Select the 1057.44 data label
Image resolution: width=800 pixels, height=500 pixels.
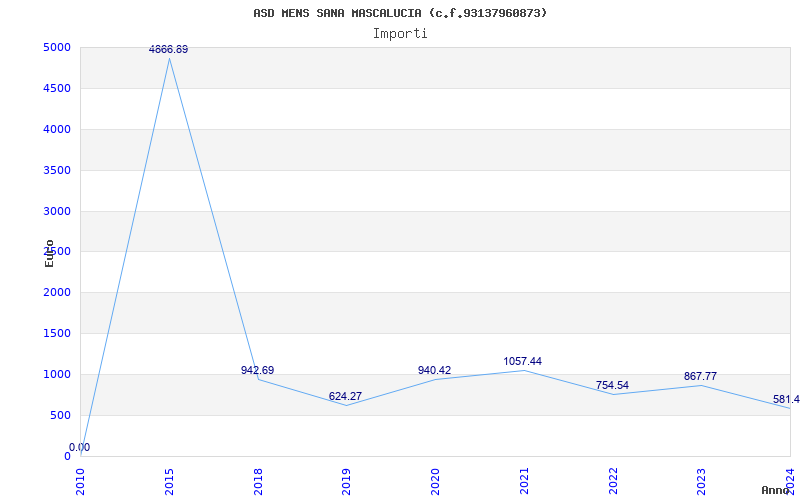tap(522, 361)
